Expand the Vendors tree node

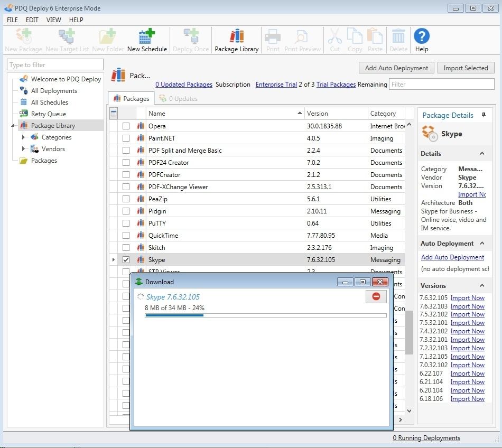click(23, 148)
